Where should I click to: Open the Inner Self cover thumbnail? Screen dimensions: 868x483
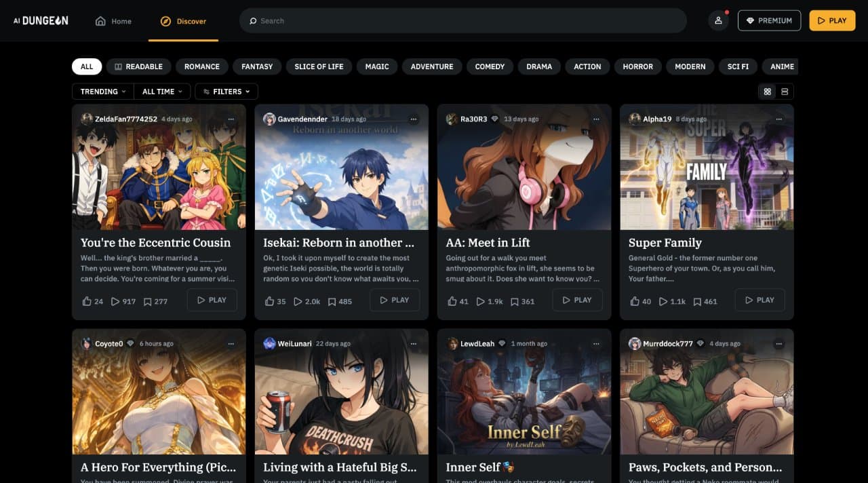pyautogui.click(x=524, y=391)
